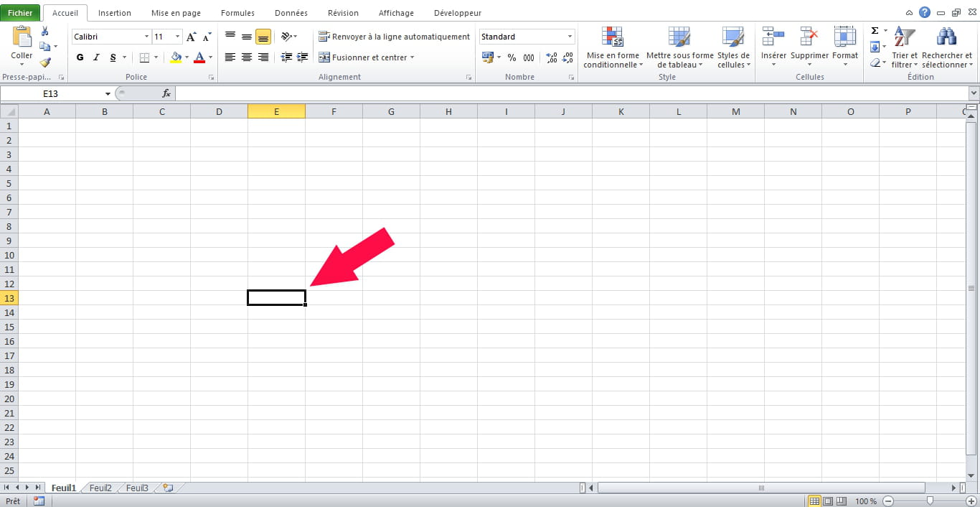Open Trier et filtrer menu
Image resolution: width=980 pixels, height=507 pixels.
pyautogui.click(x=905, y=47)
